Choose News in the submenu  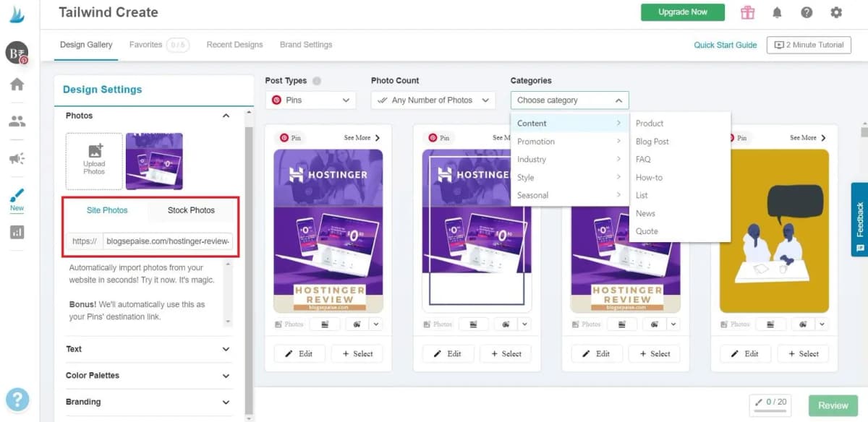point(680,214)
